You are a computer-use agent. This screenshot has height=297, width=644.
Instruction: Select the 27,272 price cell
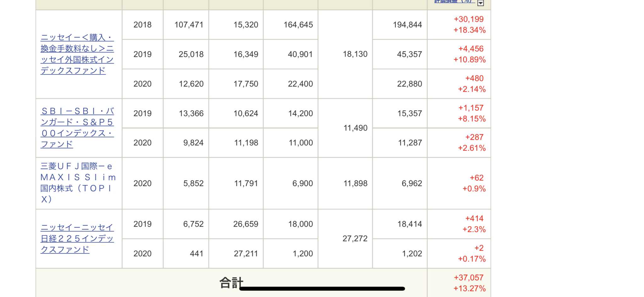[355, 239]
